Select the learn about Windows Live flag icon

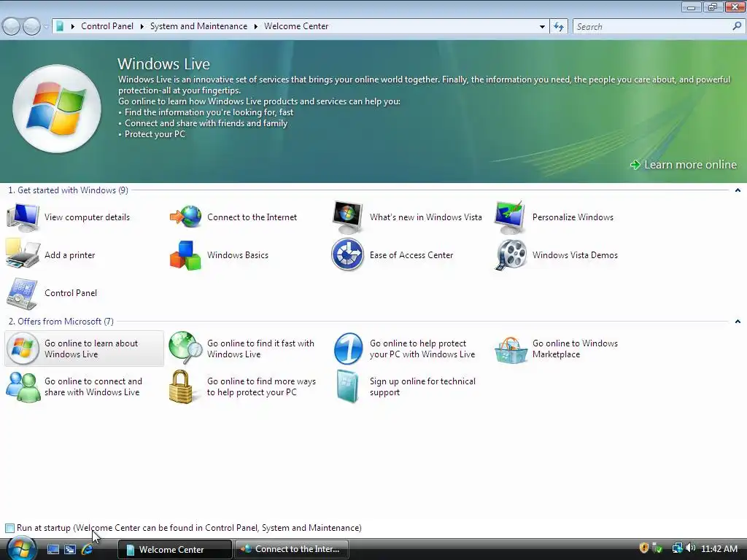[x=23, y=349]
